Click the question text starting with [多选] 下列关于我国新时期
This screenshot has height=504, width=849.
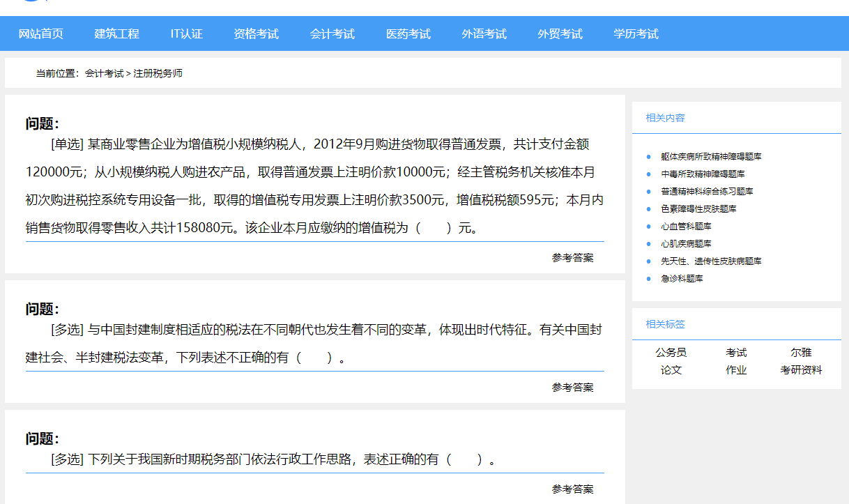tap(275, 459)
